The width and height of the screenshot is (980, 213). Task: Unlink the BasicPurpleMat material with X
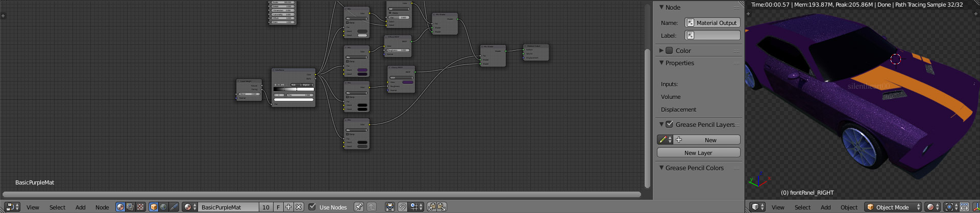tap(299, 207)
